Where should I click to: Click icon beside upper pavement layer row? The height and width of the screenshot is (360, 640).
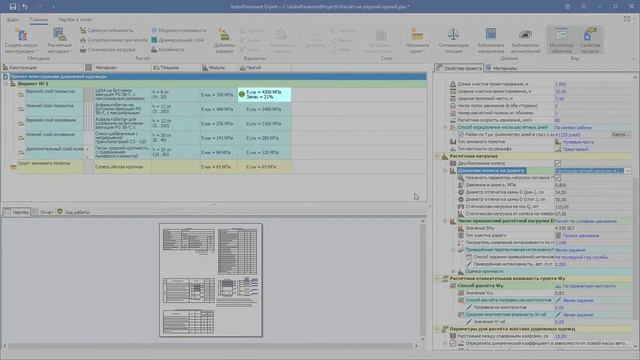(21, 95)
